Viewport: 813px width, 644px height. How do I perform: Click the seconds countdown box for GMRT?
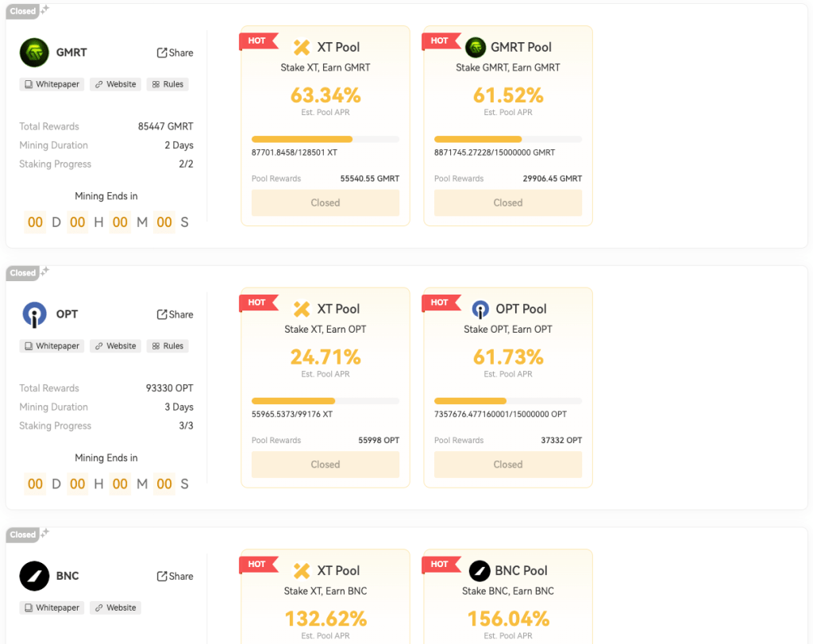click(x=164, y=222)
